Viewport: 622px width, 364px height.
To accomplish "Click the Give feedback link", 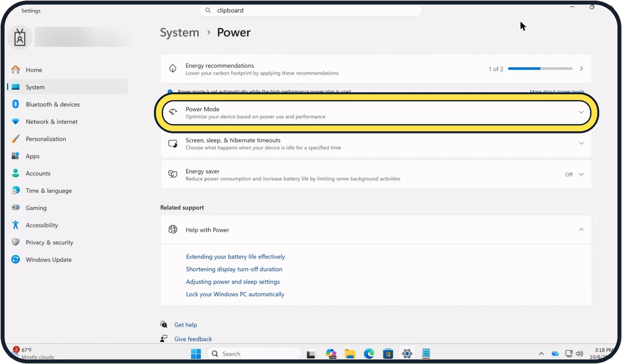I will click(x=193, y=339).
